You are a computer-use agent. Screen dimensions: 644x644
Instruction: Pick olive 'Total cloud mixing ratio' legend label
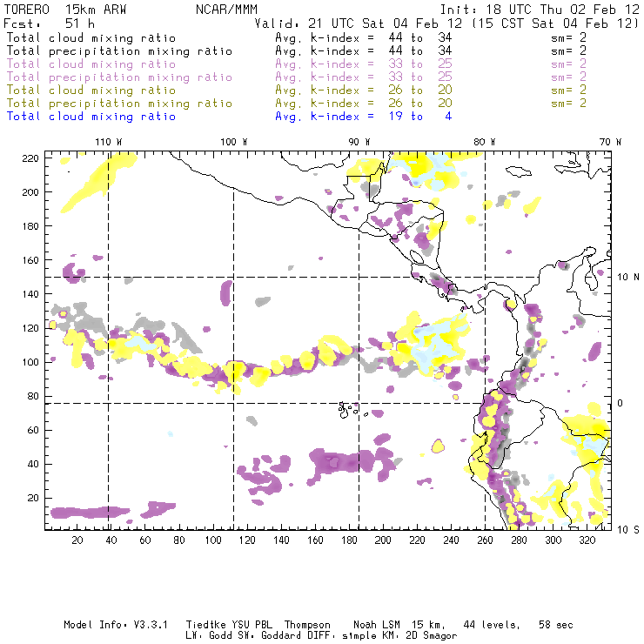coord(91,90)
